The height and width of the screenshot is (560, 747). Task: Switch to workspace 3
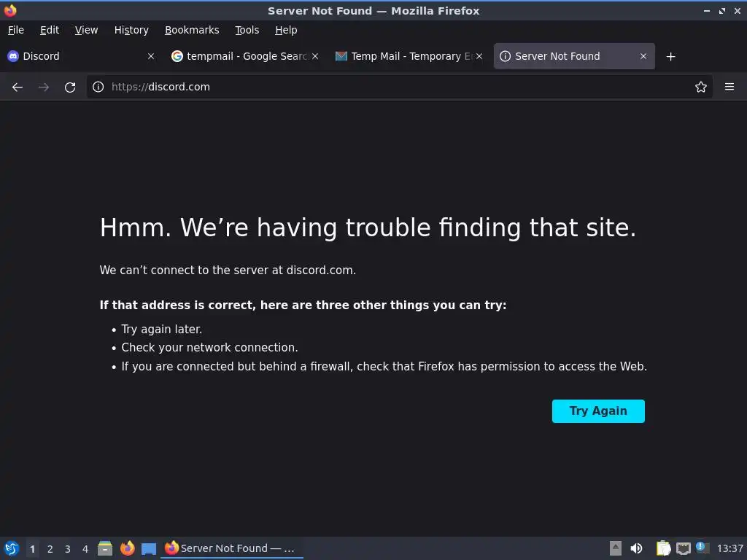[x=68, y=548]
